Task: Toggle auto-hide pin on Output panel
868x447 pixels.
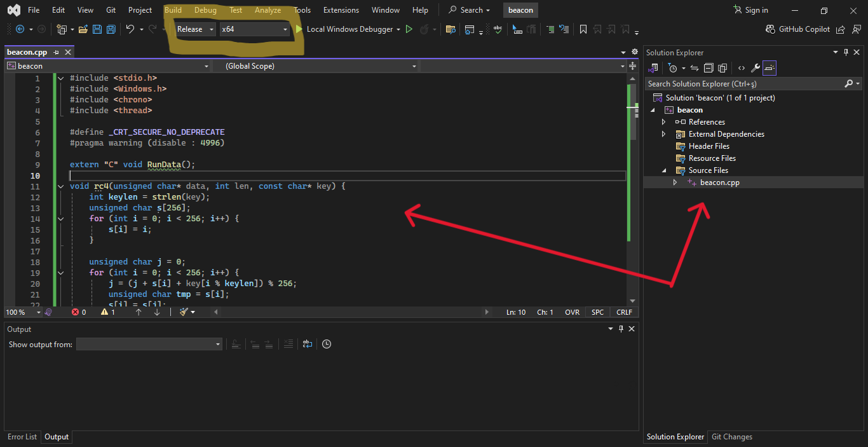Action: pos(621,329)
